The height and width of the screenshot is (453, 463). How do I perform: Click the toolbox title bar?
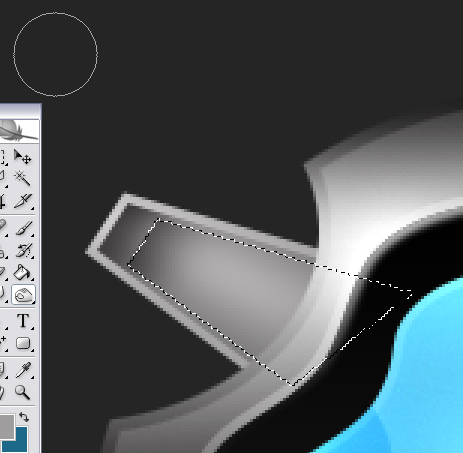coord(20,110)
